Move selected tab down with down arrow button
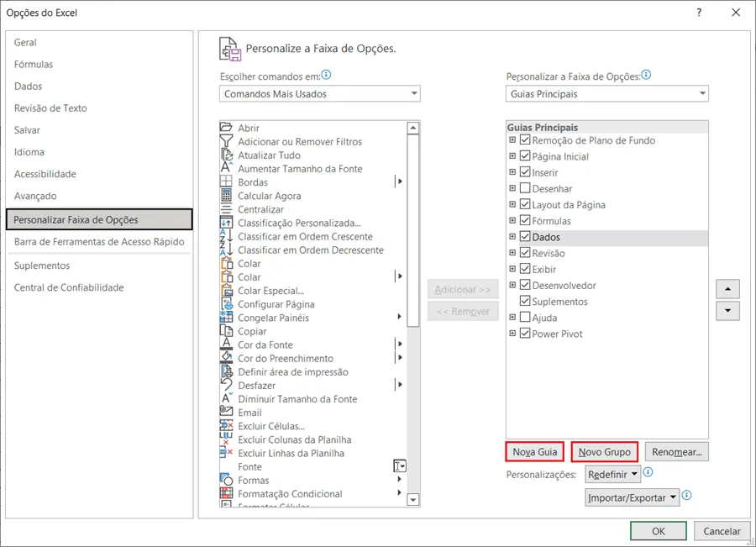 (727, 311)
